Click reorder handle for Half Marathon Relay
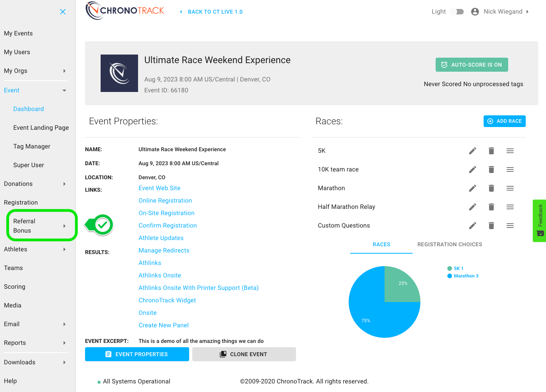This screenshot has width=546, height=392. click(x=510, y=207)
